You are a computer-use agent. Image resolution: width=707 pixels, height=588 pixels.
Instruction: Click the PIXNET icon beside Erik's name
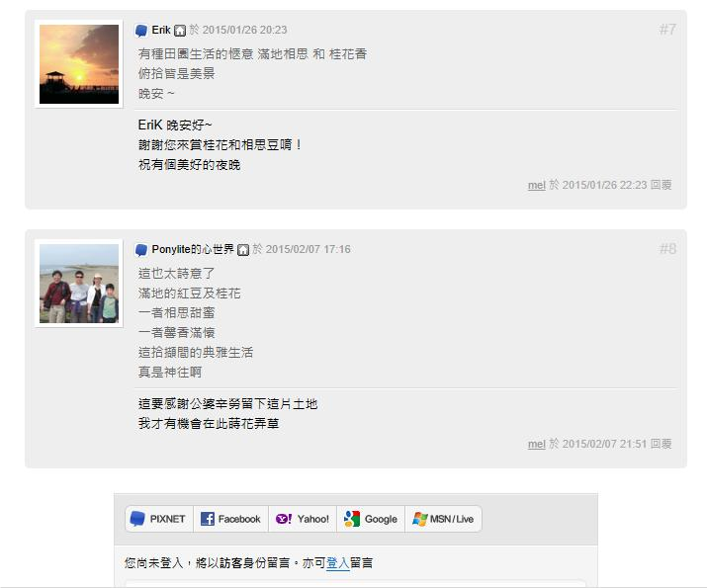141,31
